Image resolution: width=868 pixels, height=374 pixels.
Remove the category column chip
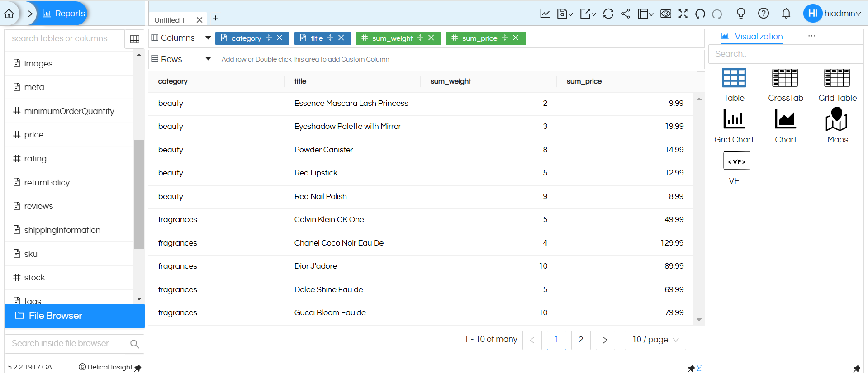pos(280,38)
